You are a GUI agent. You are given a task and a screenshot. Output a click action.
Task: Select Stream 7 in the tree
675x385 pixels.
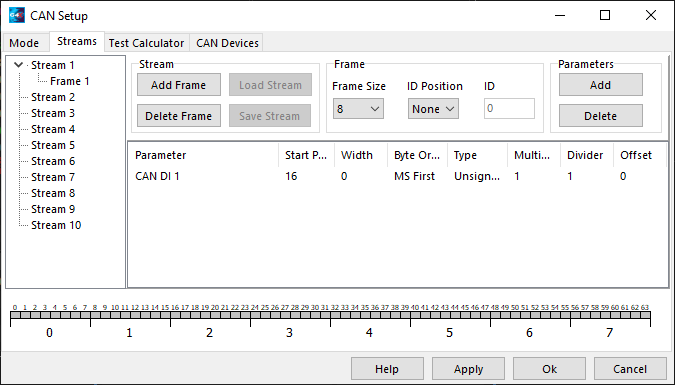pyautogui.click(x=53, y=177)
